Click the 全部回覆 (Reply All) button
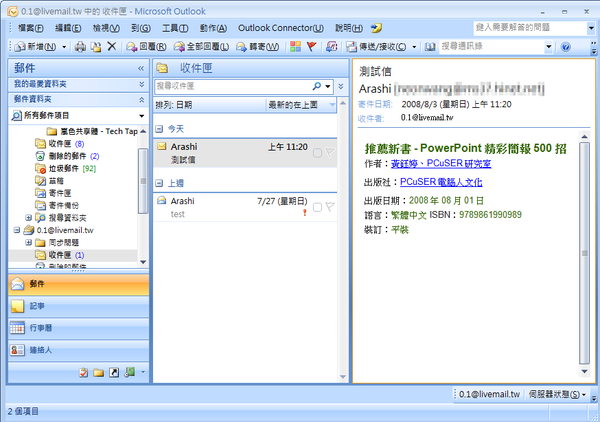The height and width of the screenshot is (422, 600). [x=201, y=47]
